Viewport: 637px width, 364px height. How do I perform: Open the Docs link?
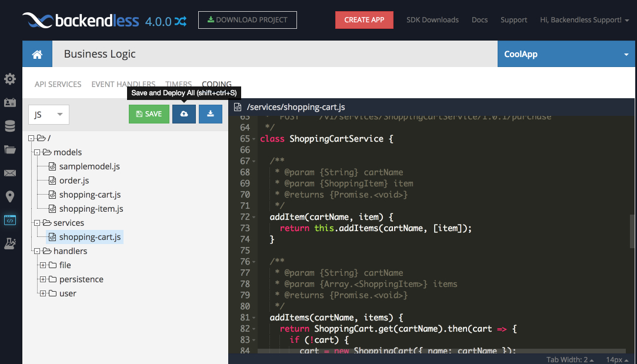coord(480,20)
